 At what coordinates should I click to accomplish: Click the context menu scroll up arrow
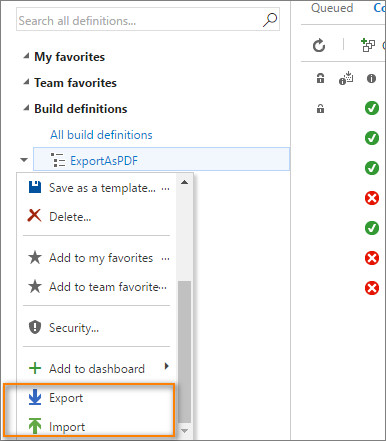(x=184, y=182)
